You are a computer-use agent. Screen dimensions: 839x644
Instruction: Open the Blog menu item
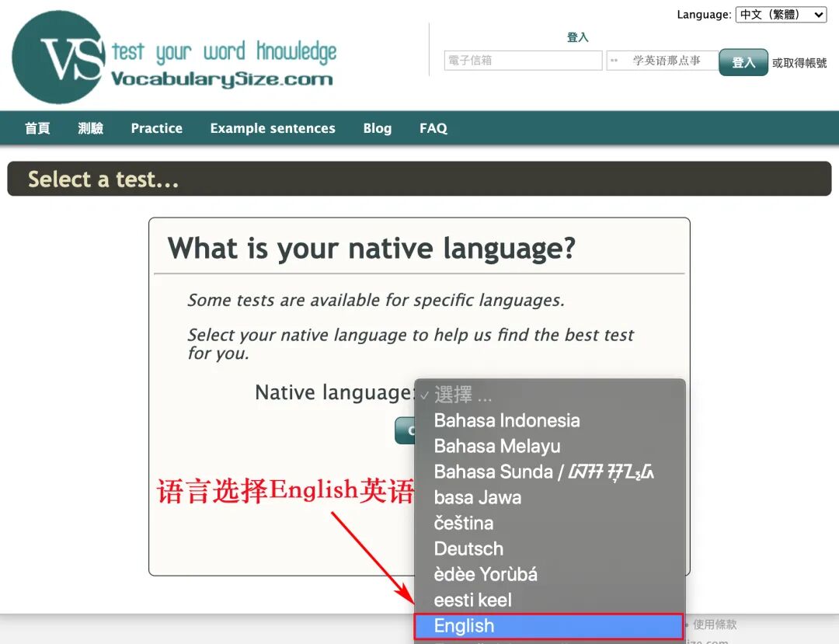pyautogui.click(x=378, y=128)
